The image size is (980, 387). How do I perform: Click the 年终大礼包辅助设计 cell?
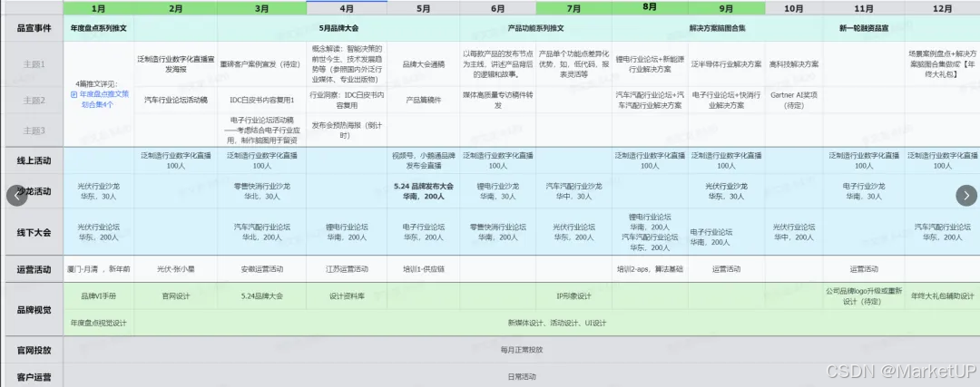click(x=943, y=295)
